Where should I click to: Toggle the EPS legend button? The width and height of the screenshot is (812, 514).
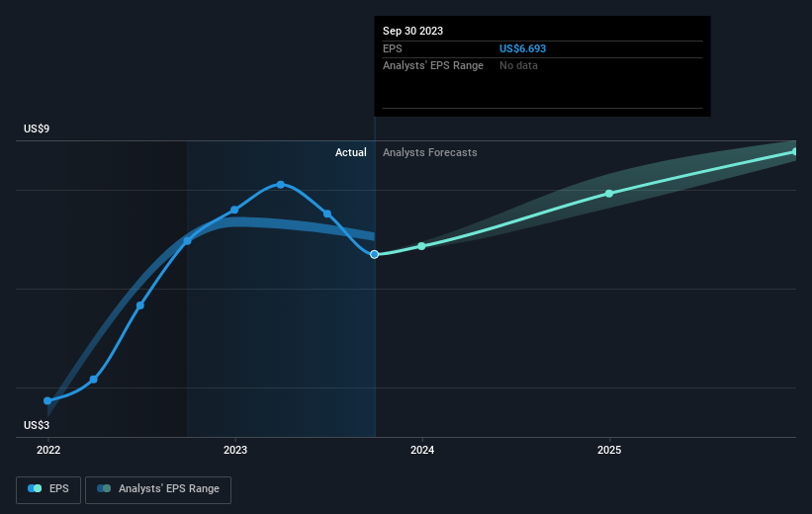click(x=48, y=489)
